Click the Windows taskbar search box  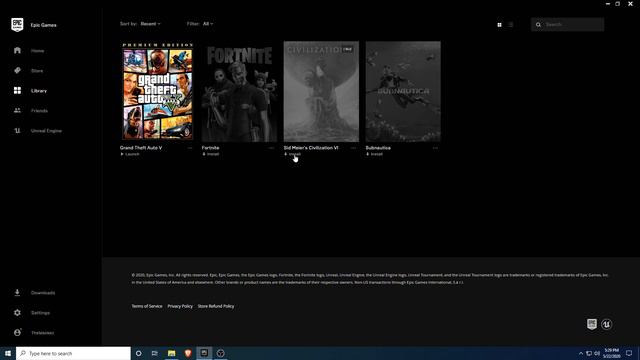coord(73,353)
